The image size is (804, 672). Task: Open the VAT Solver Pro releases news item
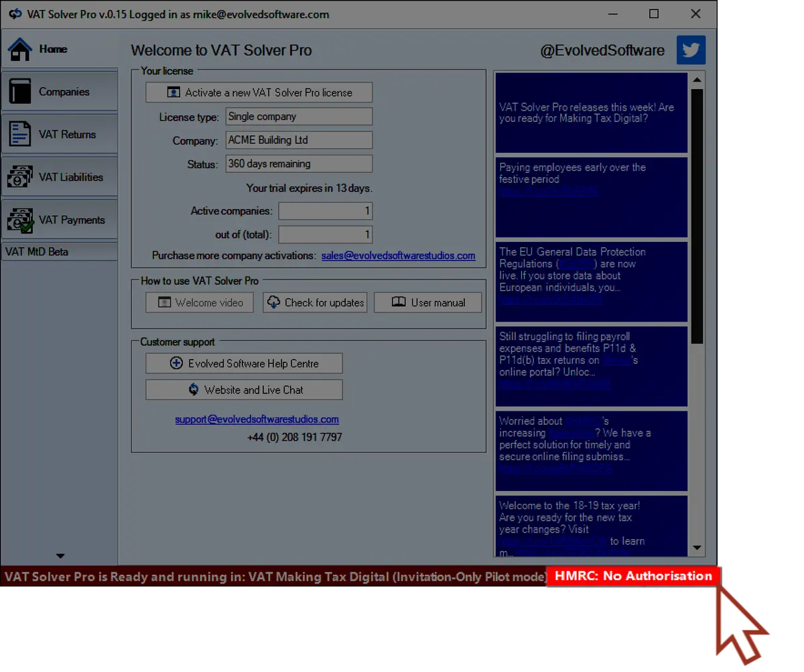(x=591, y=113)
